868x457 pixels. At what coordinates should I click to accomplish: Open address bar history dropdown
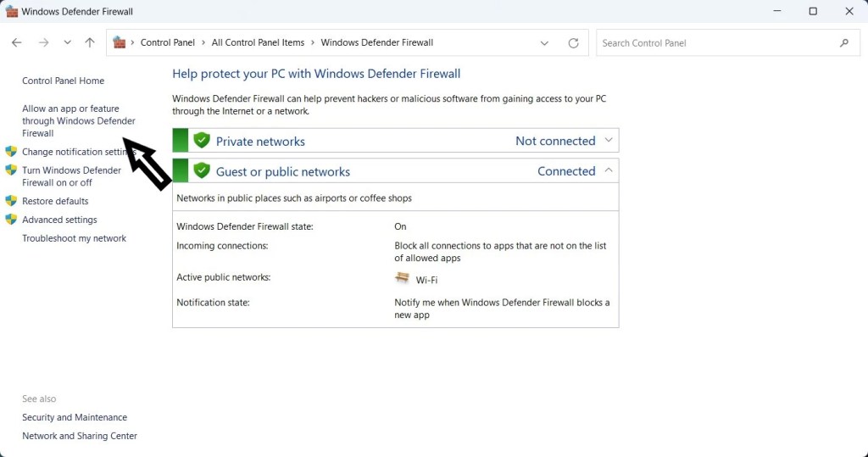(544, 43)
